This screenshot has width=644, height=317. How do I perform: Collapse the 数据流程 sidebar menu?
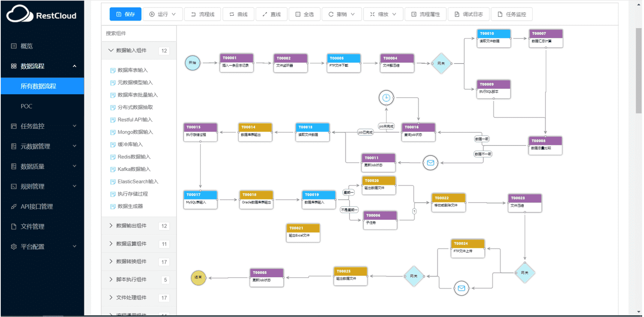pos(42,66)
